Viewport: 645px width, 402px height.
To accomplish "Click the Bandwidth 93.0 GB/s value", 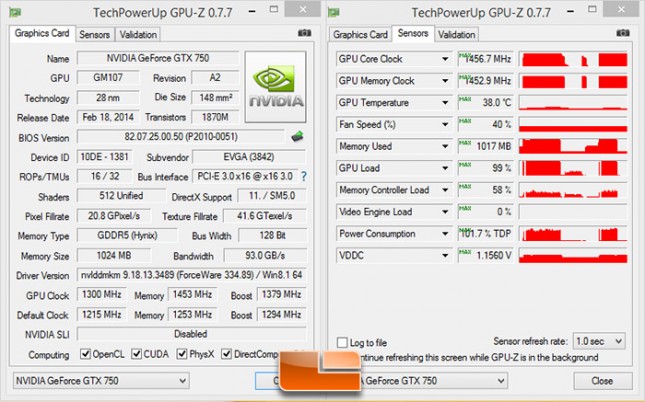I will click(265, 256).
